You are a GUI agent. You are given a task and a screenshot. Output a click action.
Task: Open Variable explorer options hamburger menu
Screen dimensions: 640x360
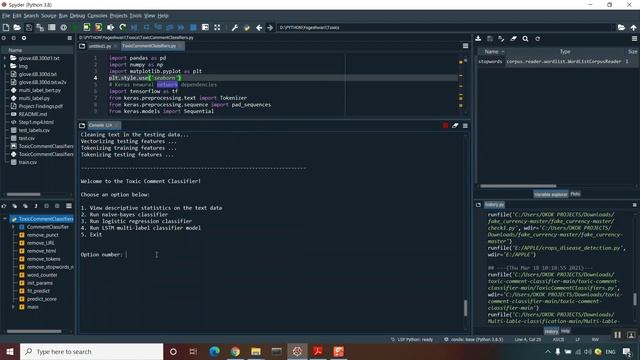click(x=634, y=38)
